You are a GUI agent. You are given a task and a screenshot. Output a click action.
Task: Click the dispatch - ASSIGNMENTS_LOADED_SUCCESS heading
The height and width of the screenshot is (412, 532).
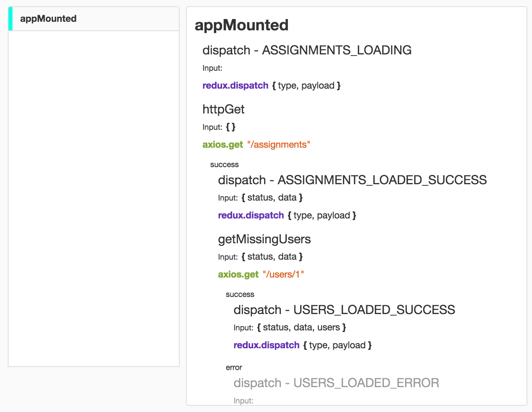(352, 180)
